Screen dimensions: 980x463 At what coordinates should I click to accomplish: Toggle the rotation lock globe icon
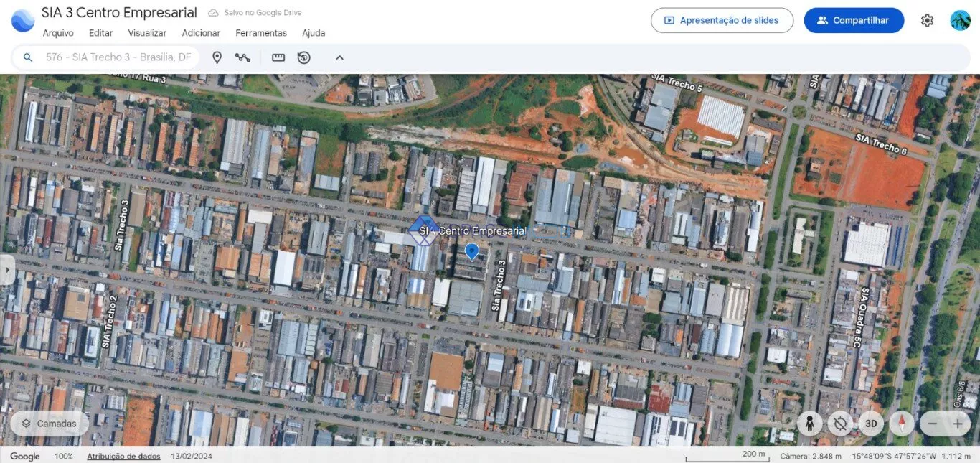[x=840, y=424]
